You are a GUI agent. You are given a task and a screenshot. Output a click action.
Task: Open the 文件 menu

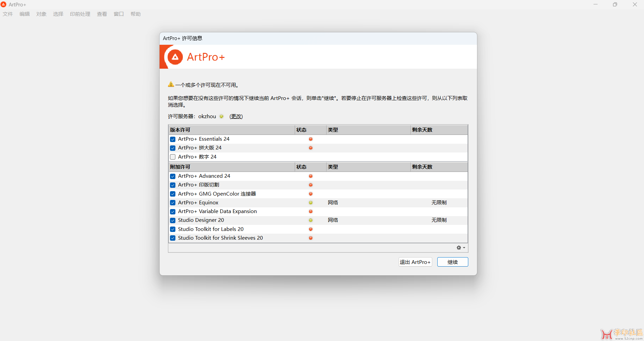point(8,14)
